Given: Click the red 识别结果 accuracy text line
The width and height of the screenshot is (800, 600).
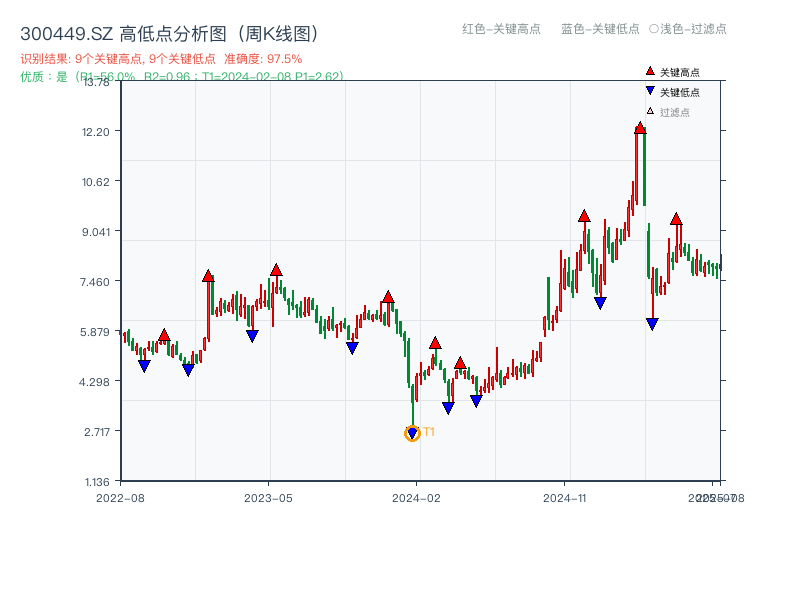Looking at the screenshot, I should click(161, 59).
